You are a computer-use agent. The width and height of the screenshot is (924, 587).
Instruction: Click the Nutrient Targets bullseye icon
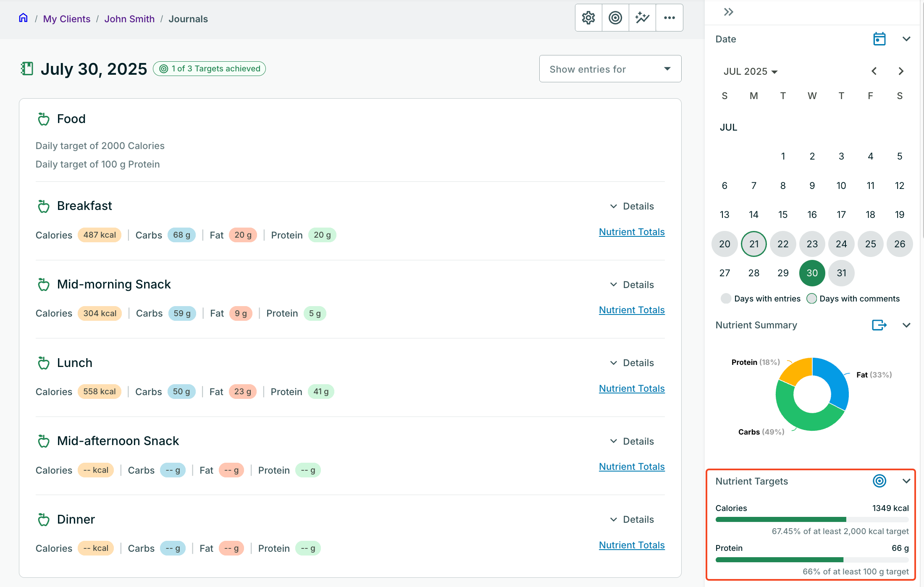click(x=879, y=481)
